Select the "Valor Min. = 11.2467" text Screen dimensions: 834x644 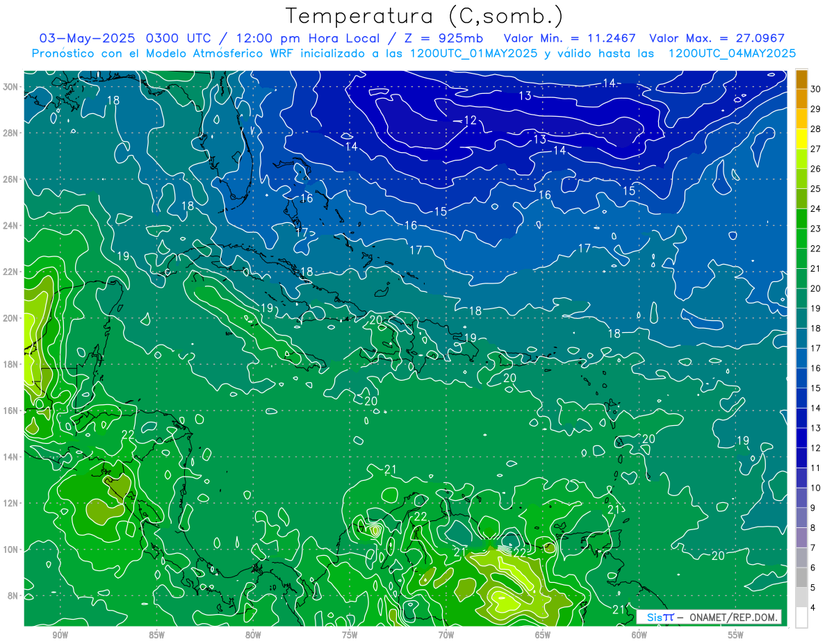click(x=570, y=38)
